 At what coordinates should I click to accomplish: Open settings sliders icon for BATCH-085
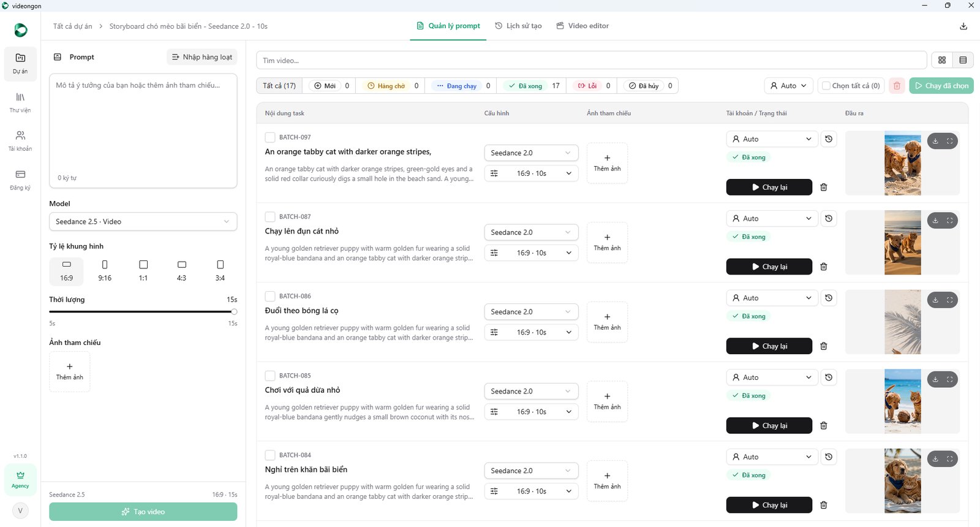(494, 412)
